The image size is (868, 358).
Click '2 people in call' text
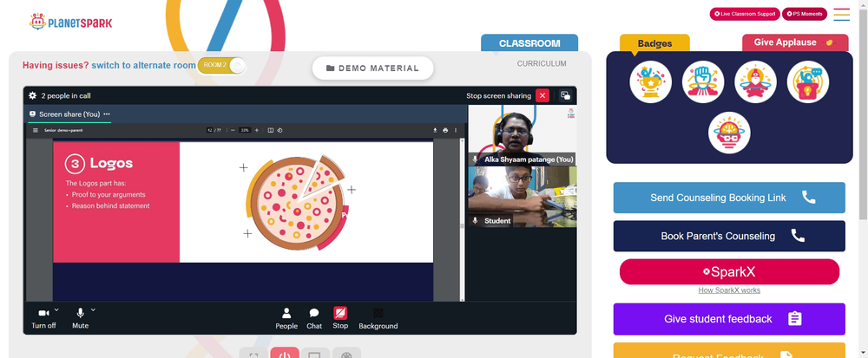tap(66, 95)
